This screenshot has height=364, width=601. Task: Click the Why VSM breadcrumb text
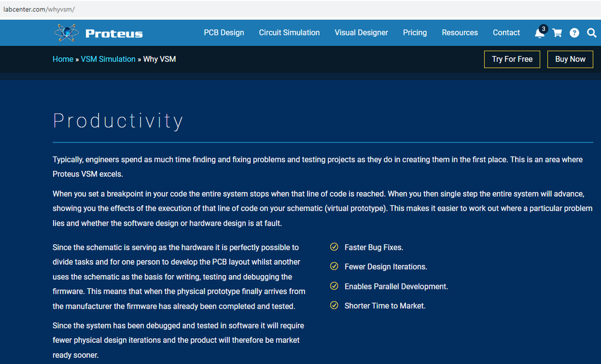159,59
